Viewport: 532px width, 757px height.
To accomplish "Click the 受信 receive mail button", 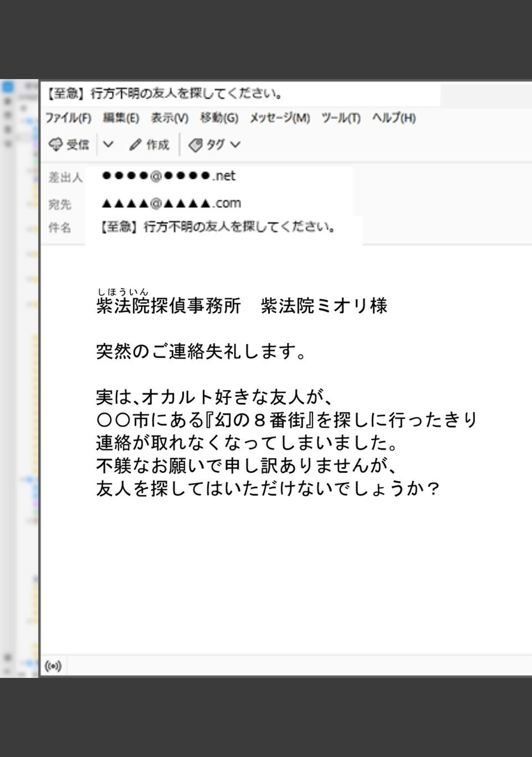I will point(69,145).
